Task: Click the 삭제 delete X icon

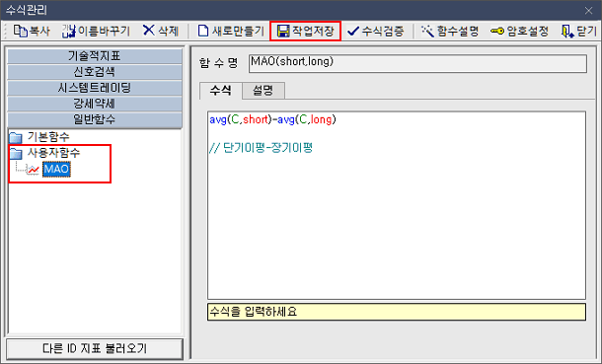Action: click(148, 31)
